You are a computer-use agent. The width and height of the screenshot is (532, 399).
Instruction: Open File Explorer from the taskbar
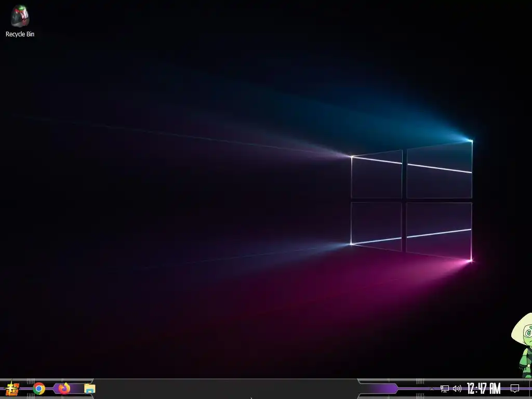[x=89, y=389]
